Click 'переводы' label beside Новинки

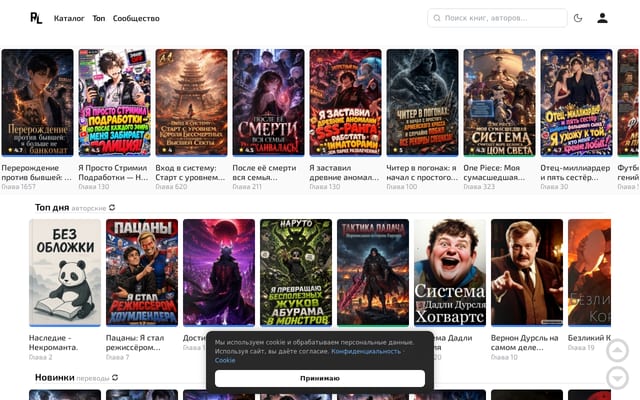[93, 378]
